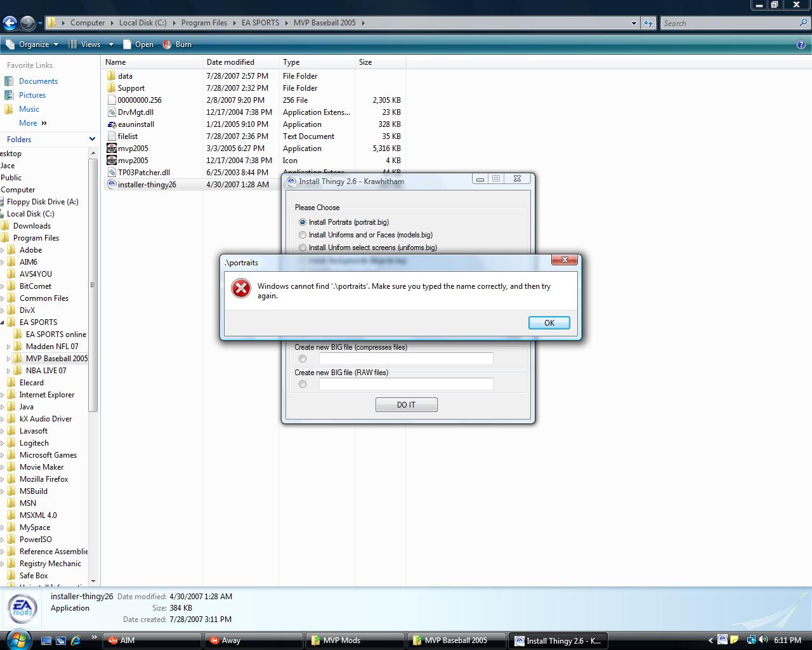The width and height of the screenshot is (812, 650).
Task: Select the data folder icon
Action: [x=112, y=76]
